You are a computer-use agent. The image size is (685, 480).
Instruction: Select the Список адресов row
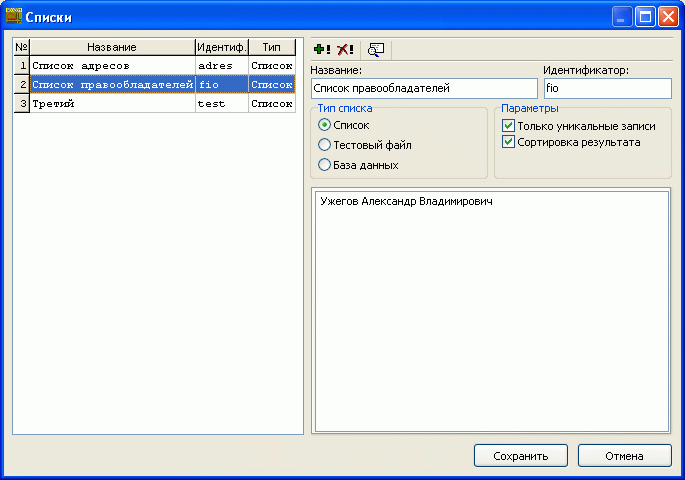click(x=112, y=66)
